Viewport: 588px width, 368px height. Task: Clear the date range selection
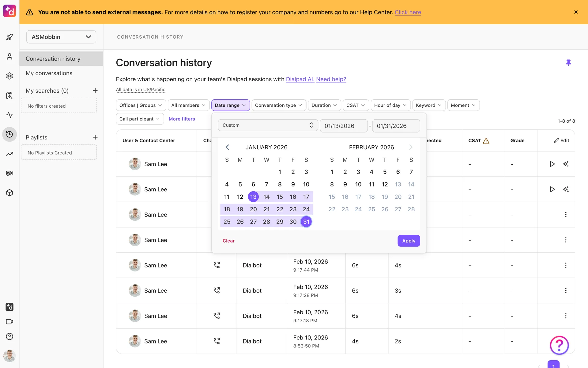click(x=228, y=241)
